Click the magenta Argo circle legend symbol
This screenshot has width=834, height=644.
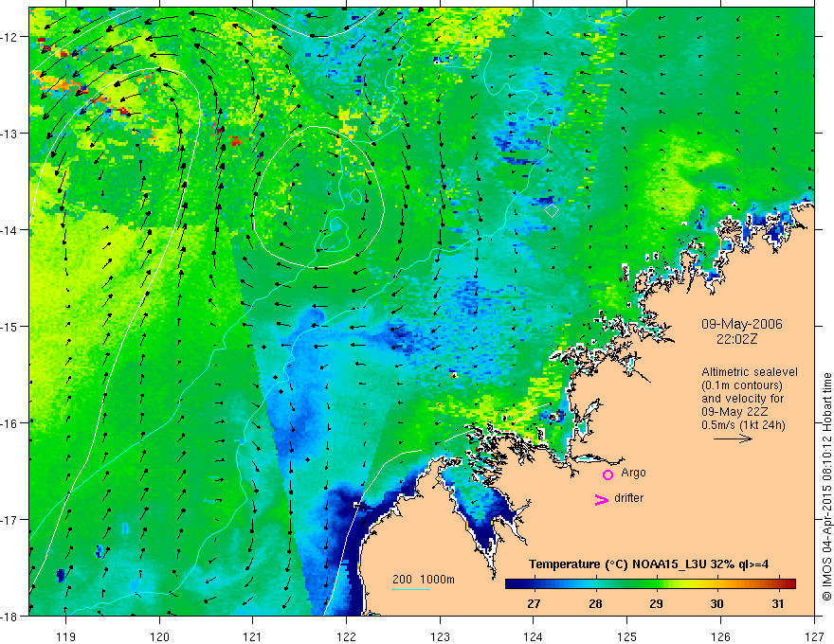pyautogui.click(x=607, y=474)
